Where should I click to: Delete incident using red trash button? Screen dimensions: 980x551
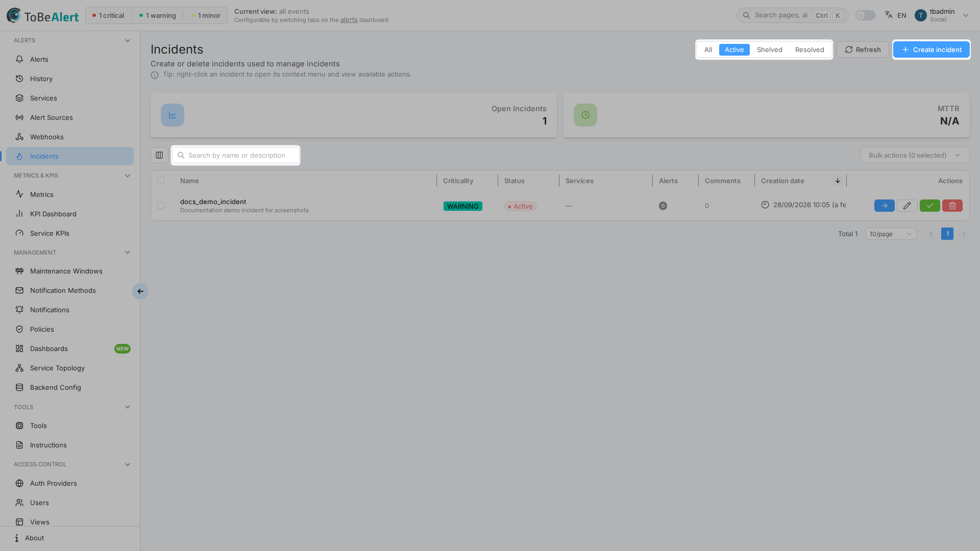tap(952, 206)
